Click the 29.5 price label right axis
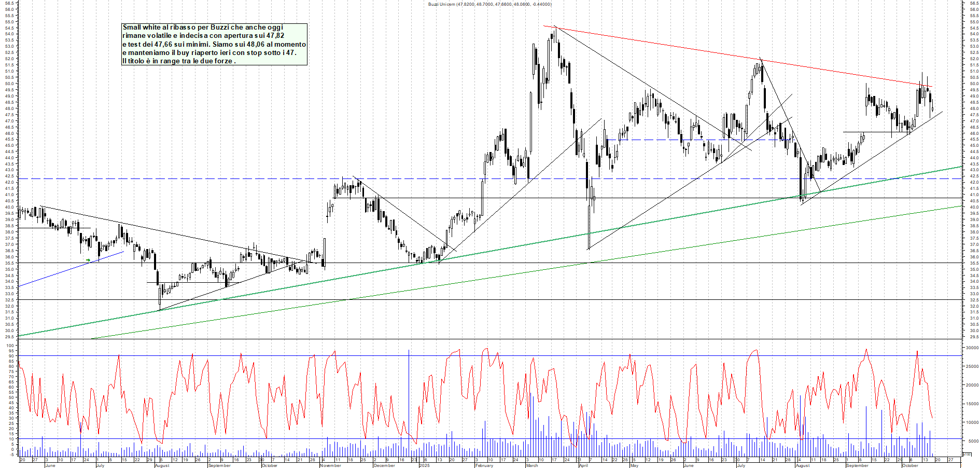980x468 pixels. coord(974,337)
